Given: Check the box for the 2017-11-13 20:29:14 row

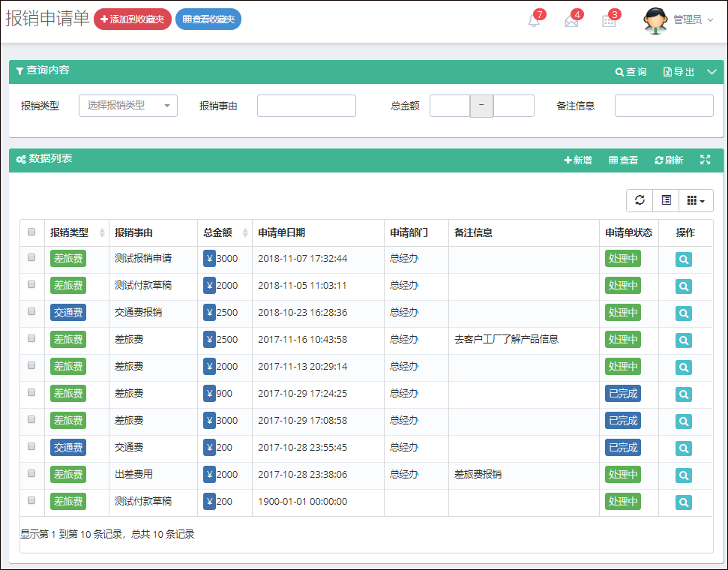Looking at the screenshot, I should tap(31, 365).
